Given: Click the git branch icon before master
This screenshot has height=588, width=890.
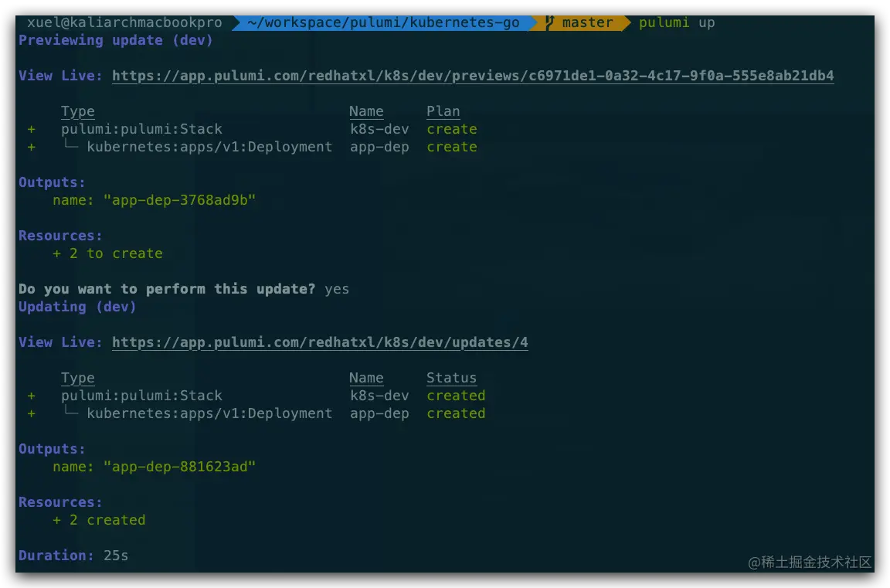Looking at the screenshot, I should click(549, 22).
